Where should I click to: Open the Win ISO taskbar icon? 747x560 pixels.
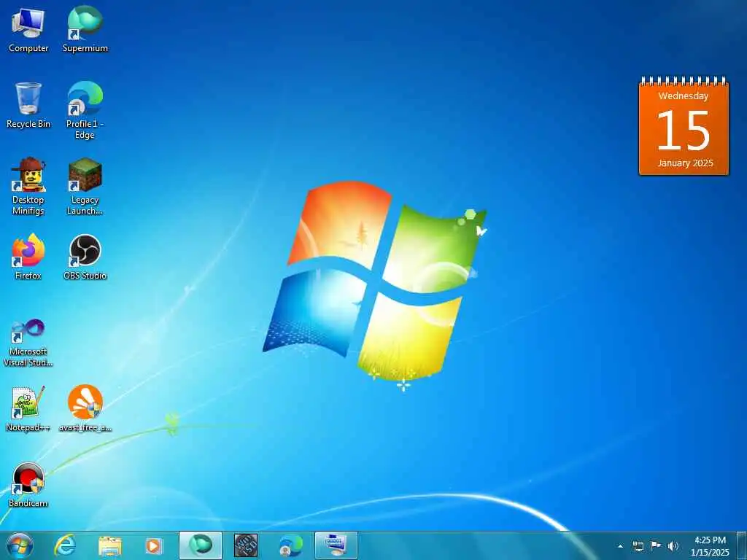pos(246,545)
